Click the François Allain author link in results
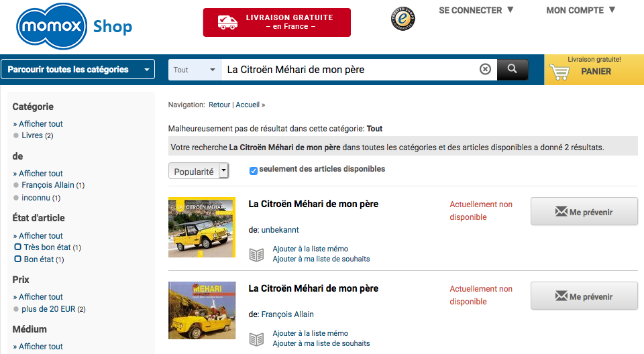Screen dimensions: 644x354 click(288, 314)
